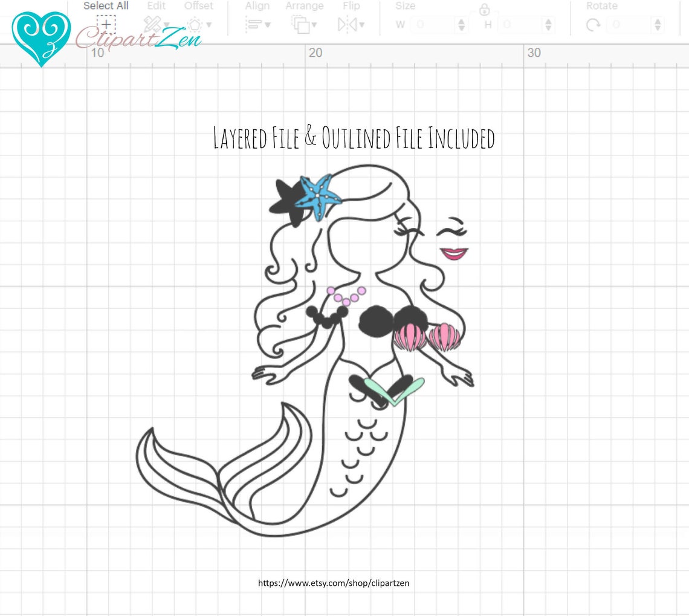
Task: Click the Offset menu label
Action: 199,6
